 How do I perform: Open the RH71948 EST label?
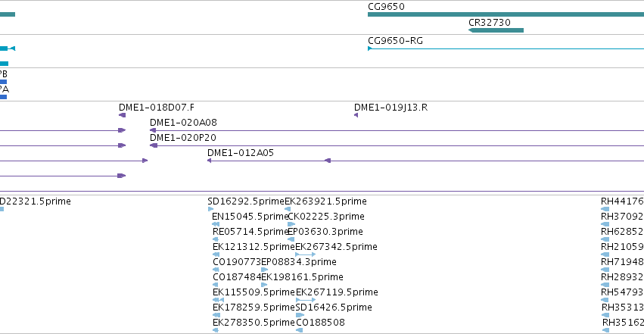pos(622,262)
